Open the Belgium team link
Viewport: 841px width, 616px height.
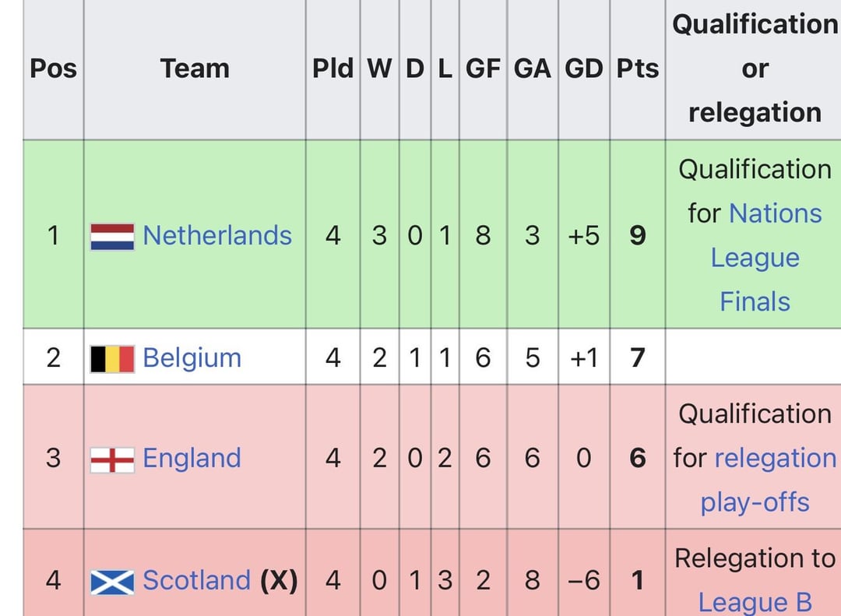pos(192,358)
